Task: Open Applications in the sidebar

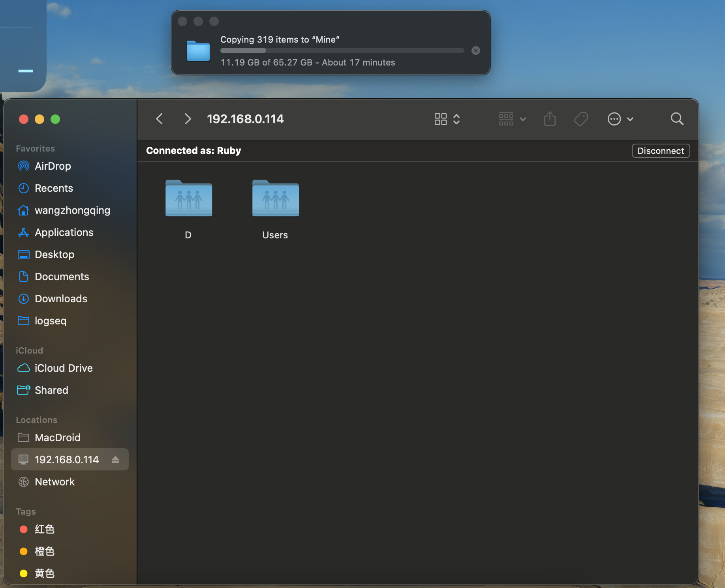Action: 70,232
